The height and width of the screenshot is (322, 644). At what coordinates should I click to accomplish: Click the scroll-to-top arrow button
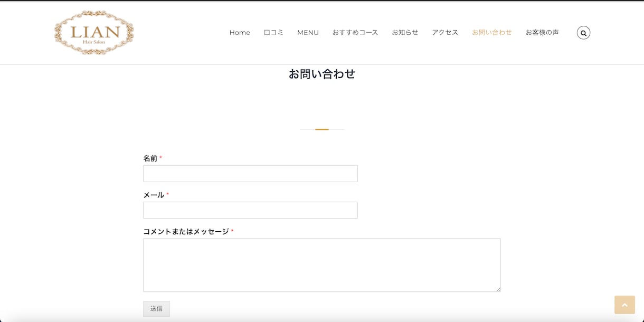pyautogui.click(x=624, y=305)
